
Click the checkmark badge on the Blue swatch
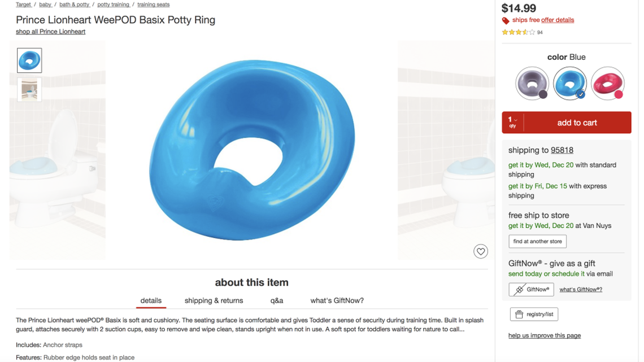pyautogui.click(x=580, y=95)
